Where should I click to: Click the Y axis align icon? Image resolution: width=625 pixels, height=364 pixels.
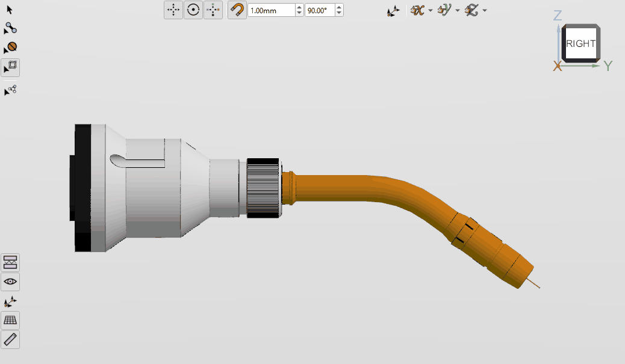click(x=444, y=10)
